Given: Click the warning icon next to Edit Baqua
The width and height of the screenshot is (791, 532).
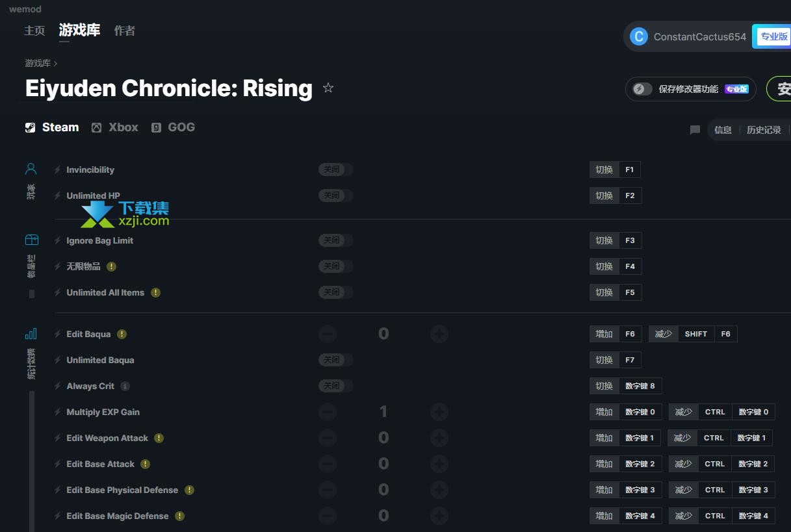Looking at the screenshot, I should point(122,334).
